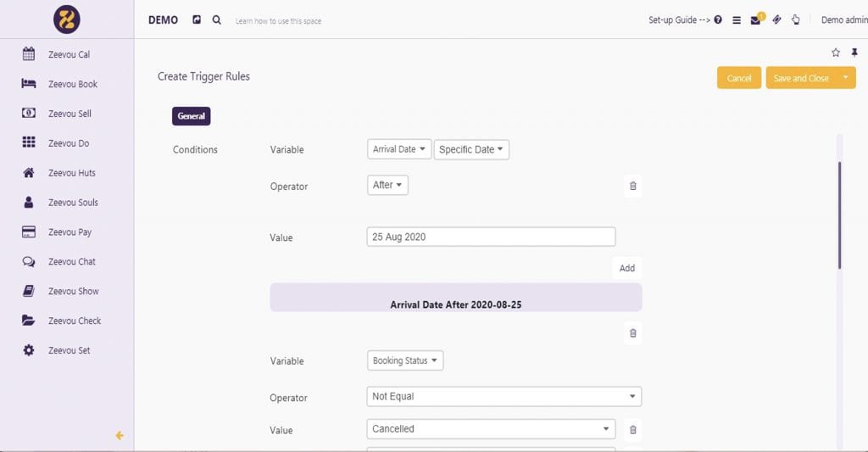Expand Save and Close arrow options

click(x=845, y=77)
